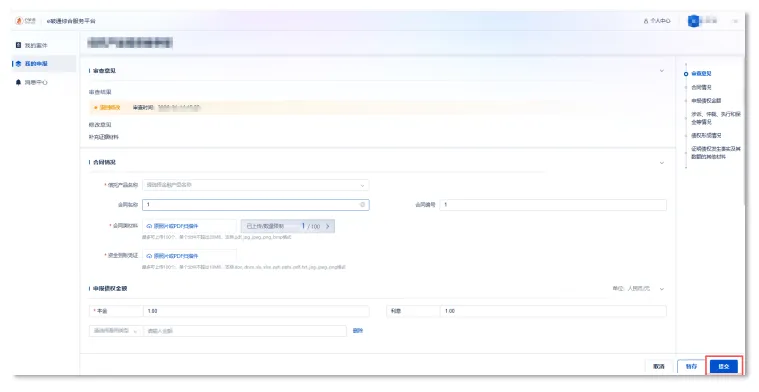Jump to 合同情况 in the right anchor nav
759x392 pixels.
pos(701,87)
